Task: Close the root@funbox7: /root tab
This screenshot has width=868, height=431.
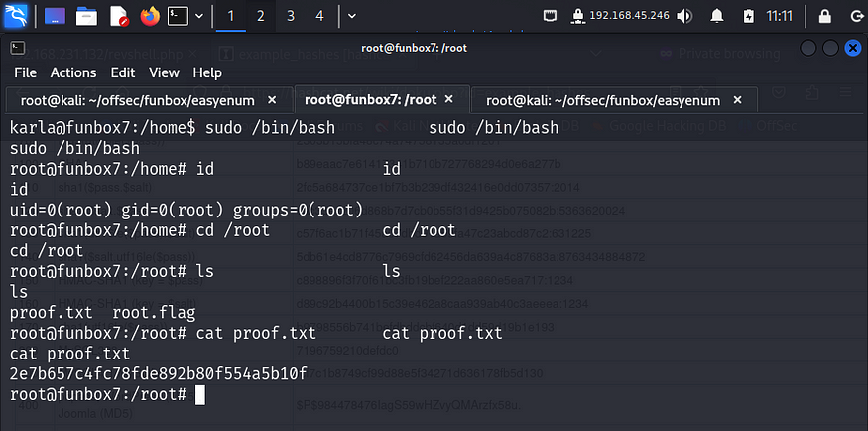Action: [449, 99]
